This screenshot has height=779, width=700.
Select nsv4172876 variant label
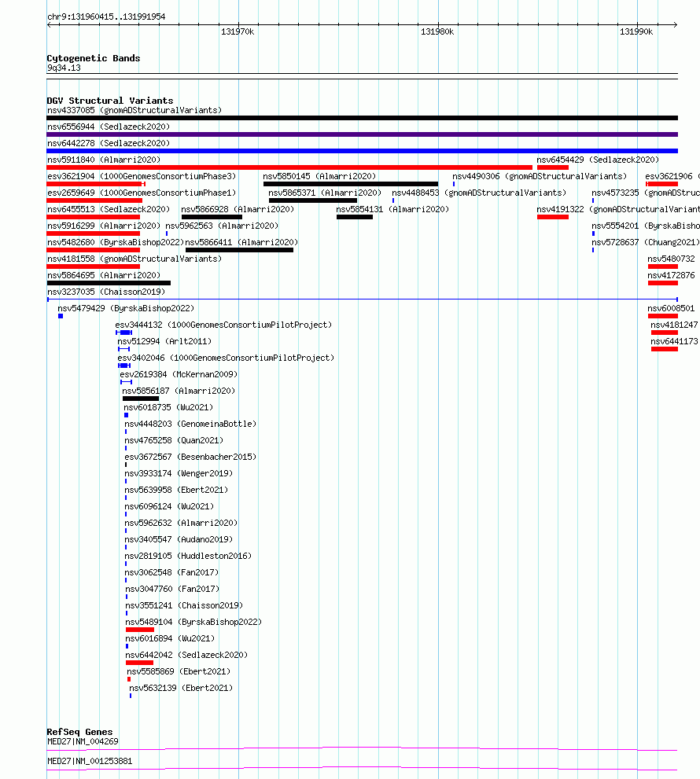(x=671, y=275)
